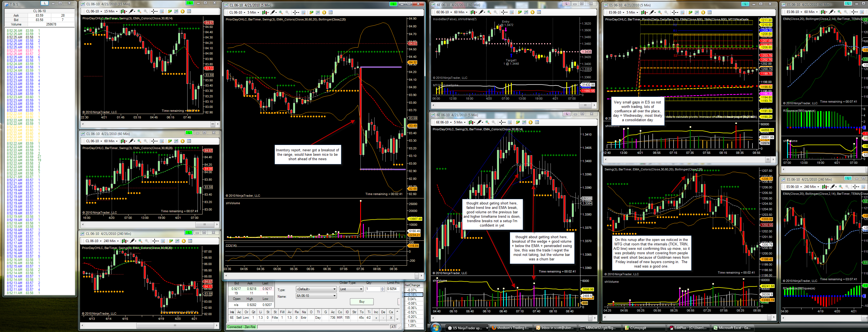This screenshot has width=868, height=332.
Task: Expand the Type <Default> dropdown
Action: point(316,289)
